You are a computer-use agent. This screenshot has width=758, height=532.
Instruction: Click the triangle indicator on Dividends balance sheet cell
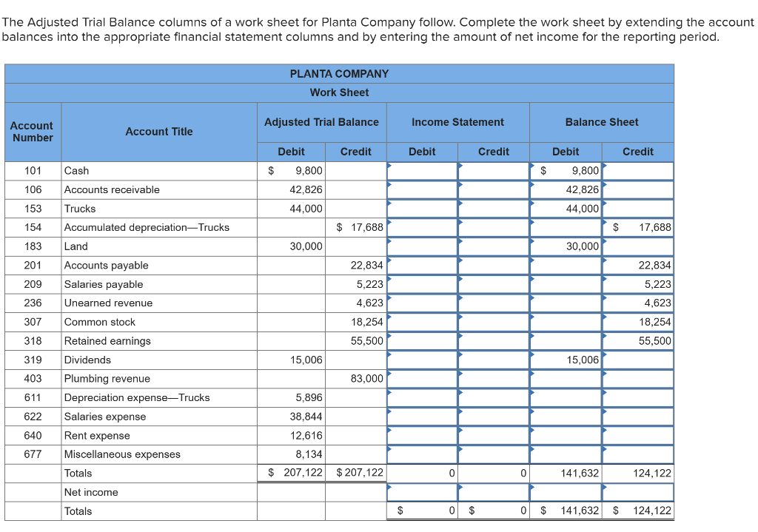[x=531, y=355]
